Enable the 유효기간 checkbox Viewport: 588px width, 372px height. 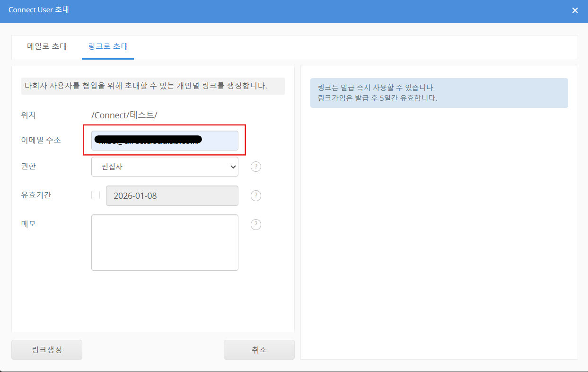[x=96, y=195]
